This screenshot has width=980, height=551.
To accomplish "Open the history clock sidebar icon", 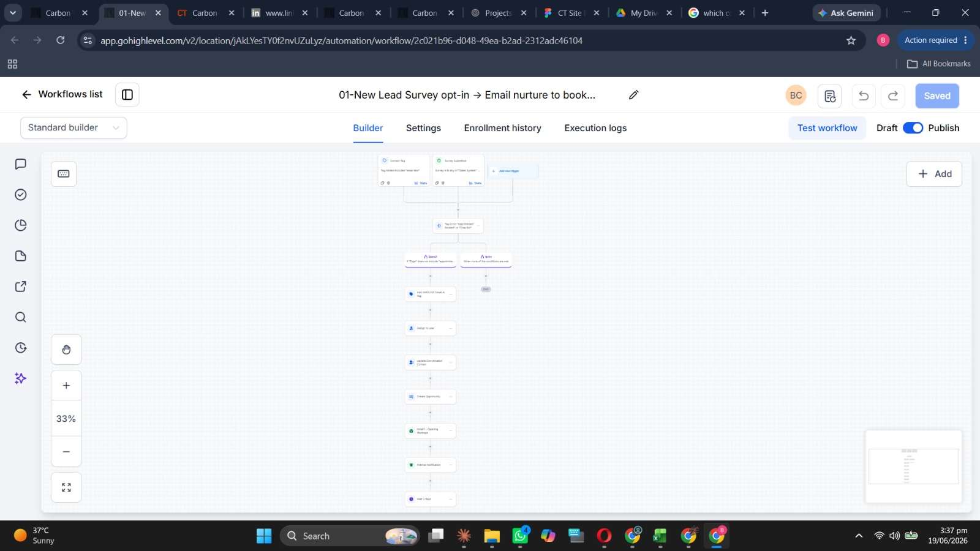I will [21, 348].
